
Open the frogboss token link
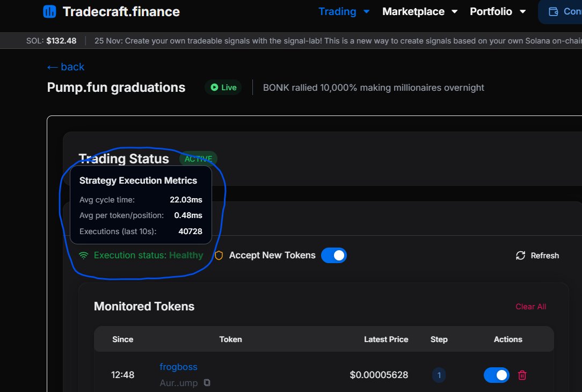[178, 367]
